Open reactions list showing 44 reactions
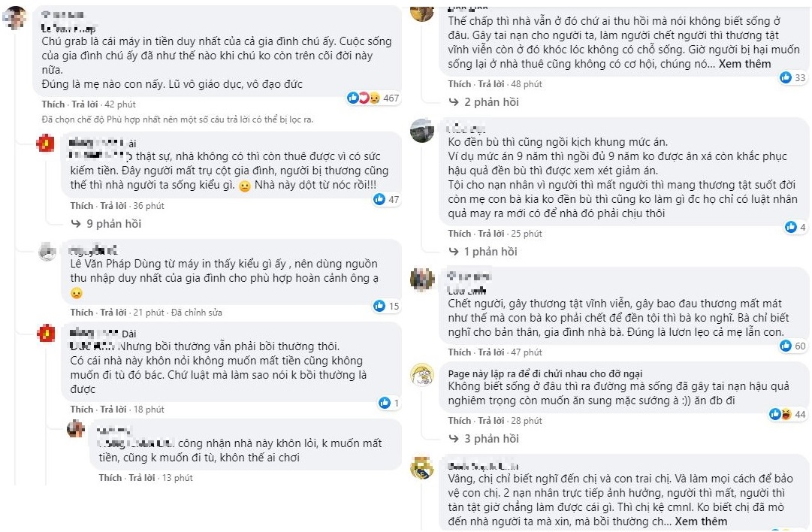Image resolution: width=812 pixels, height=532 pixels. (x=780, y=414)
